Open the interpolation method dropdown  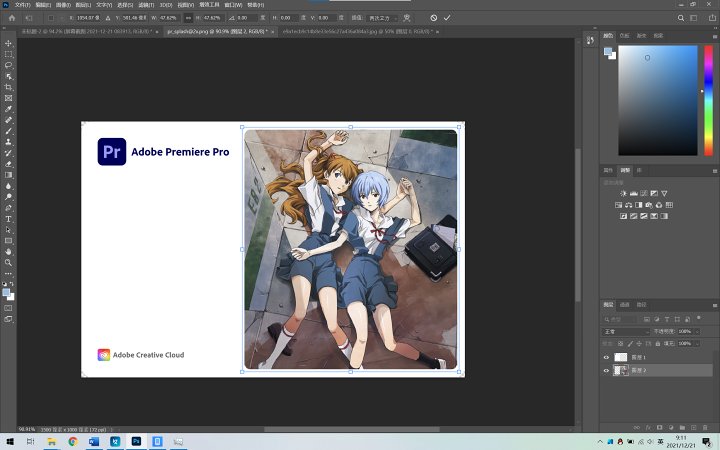(382, 18)
